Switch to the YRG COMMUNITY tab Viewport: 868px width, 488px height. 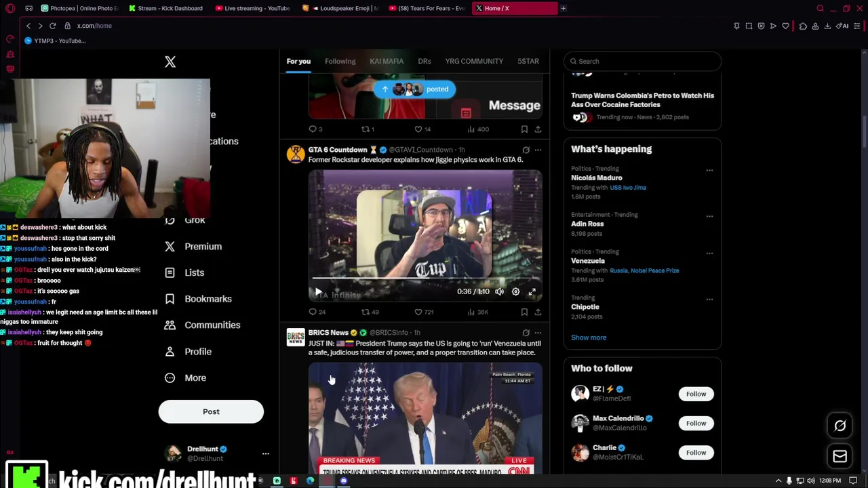tap(474, 61)
